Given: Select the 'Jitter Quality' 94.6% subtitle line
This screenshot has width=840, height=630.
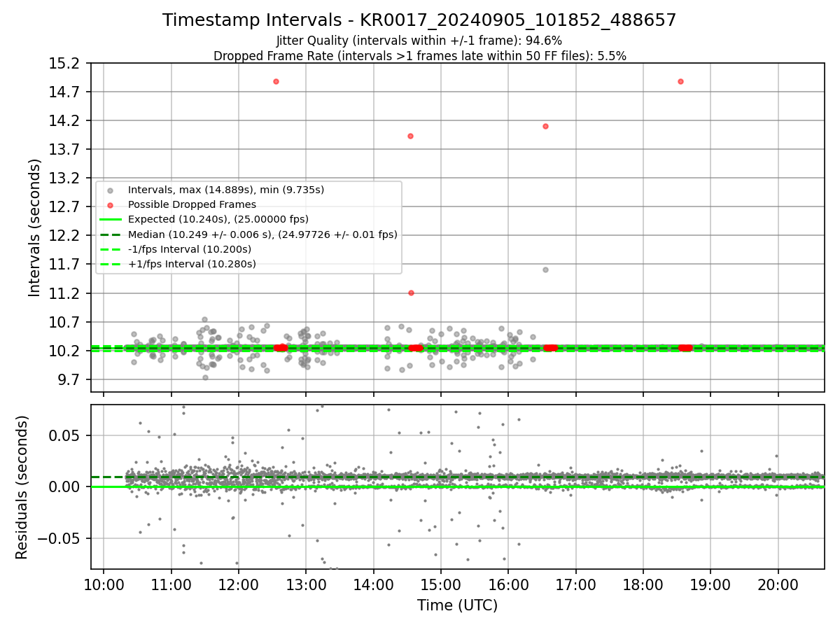Looking at the screenshot, I should (x=419, y=41).
